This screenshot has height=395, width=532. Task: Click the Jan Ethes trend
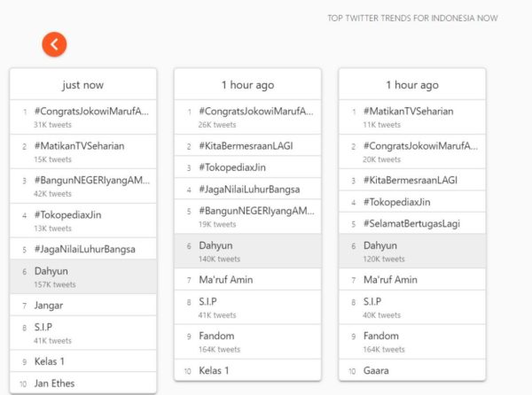pyautogui.click(x=54, y=383)
